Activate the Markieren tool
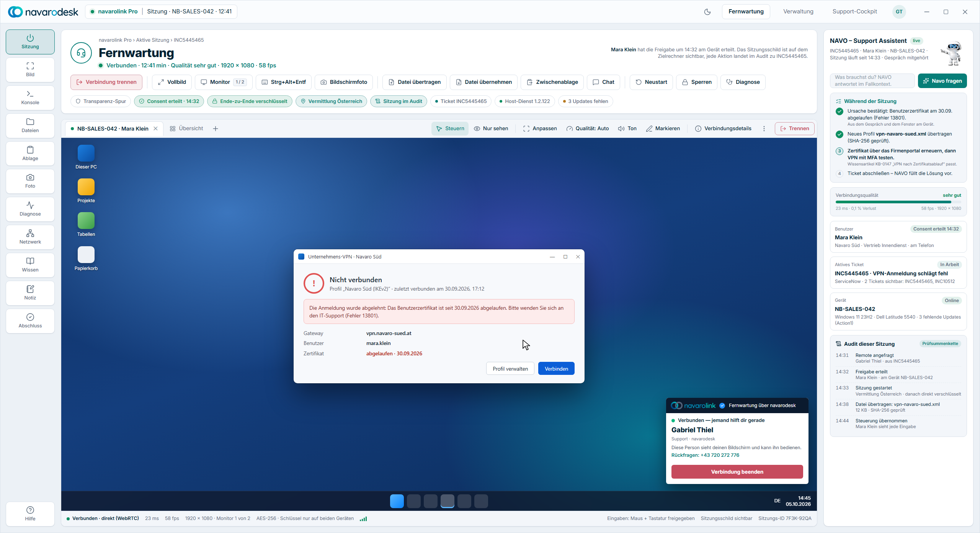The width and height of the screenshot is (980, 533). 663,129
